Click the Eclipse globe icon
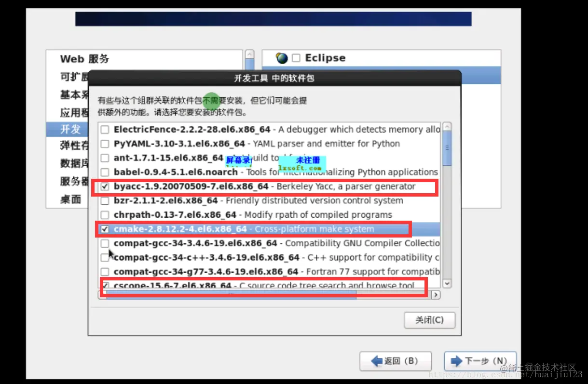 tap(282, 58)
